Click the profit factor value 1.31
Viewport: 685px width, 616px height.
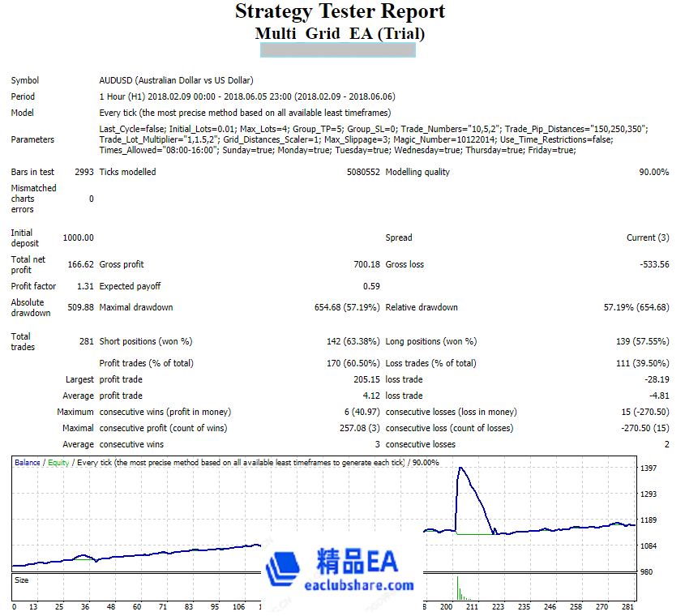83,286
